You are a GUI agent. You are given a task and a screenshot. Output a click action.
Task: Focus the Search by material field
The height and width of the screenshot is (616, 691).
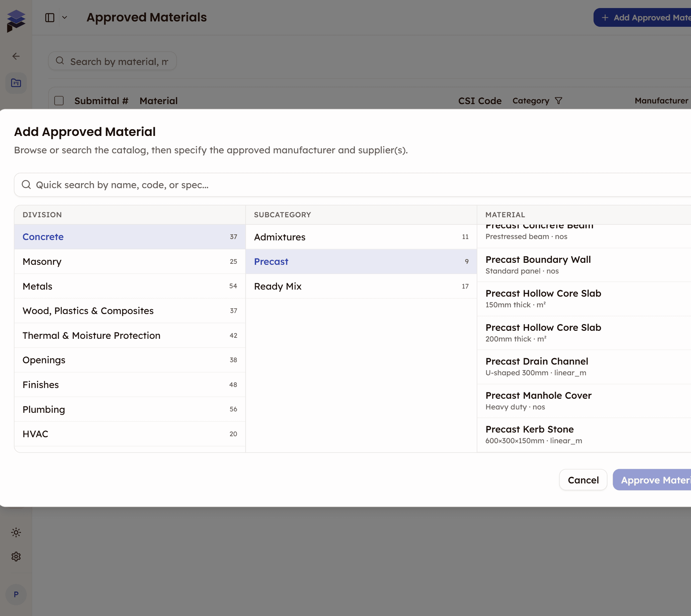112,61
